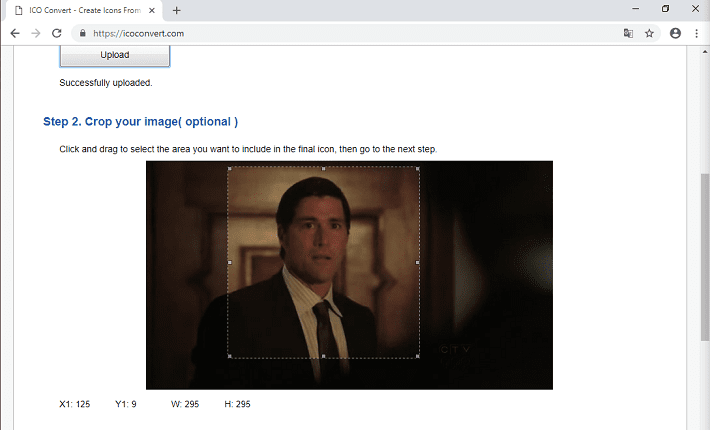Minimize the Chrome window

pos(636,9)
